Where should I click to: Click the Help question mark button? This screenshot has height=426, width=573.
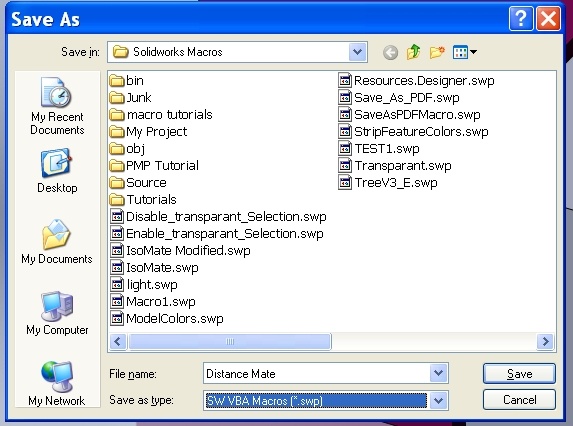[521, 18]
